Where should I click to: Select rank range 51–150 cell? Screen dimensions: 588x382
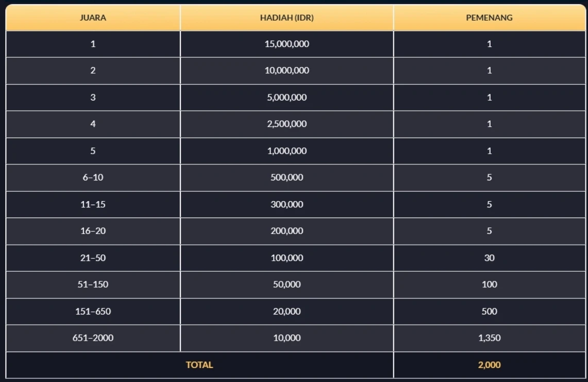point(93,285)
